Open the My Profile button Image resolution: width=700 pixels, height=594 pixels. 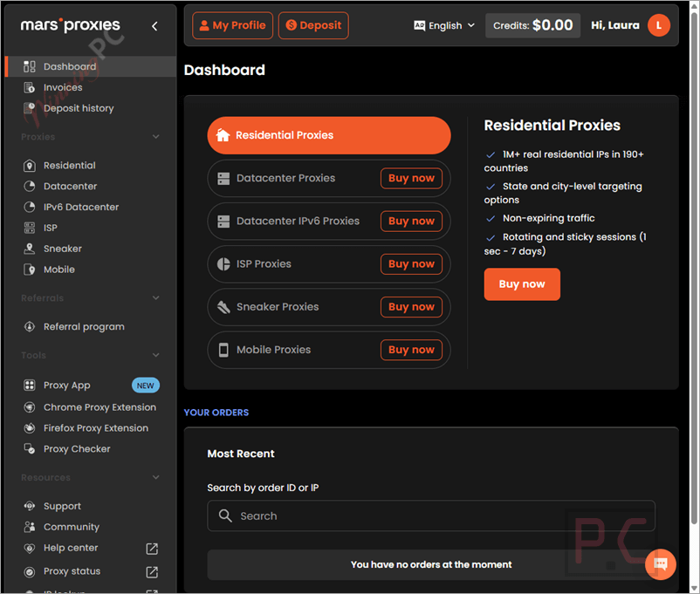(x=232, y=25)
